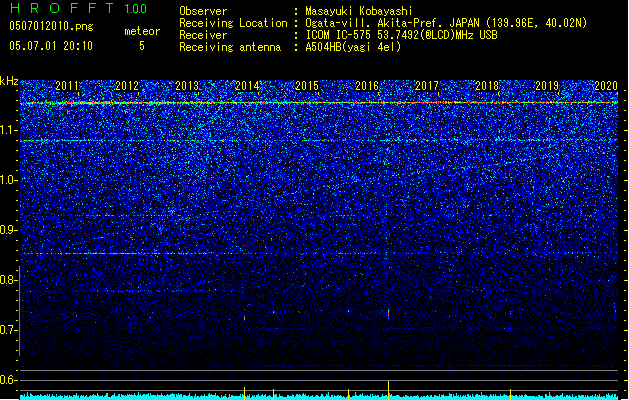Click the 2015 time label

pos(307,86)
